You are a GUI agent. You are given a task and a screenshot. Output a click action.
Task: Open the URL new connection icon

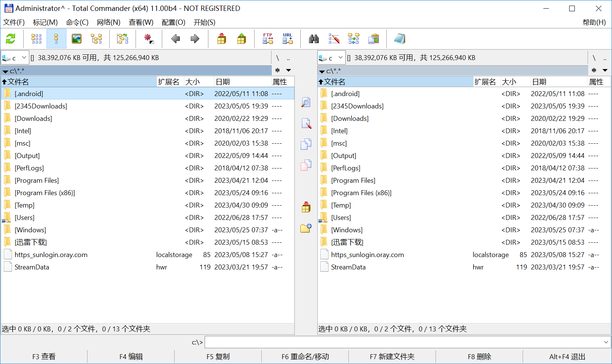(x=288, y=39)
